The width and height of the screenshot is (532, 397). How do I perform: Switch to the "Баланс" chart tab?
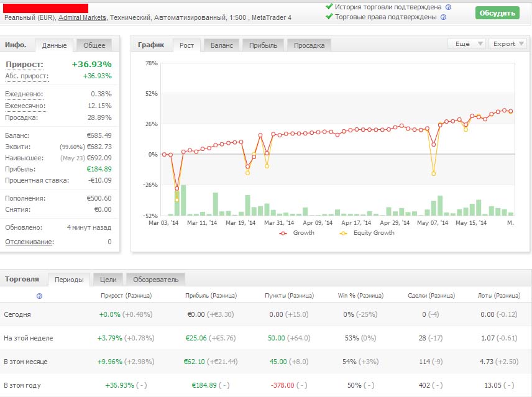click(x=221, y=45)
